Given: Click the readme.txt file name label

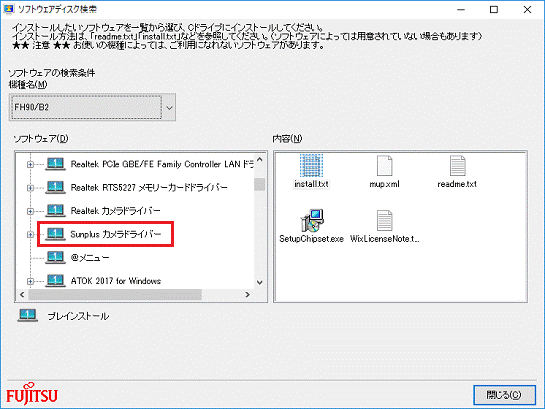Looking at the screenshot, I should click(x=457, y=184).
